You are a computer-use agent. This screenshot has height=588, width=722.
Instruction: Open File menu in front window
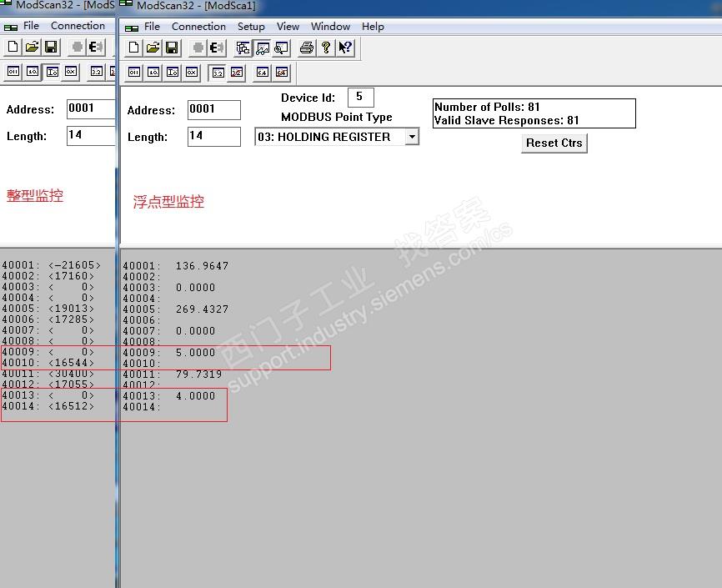(x=152, y=27)
